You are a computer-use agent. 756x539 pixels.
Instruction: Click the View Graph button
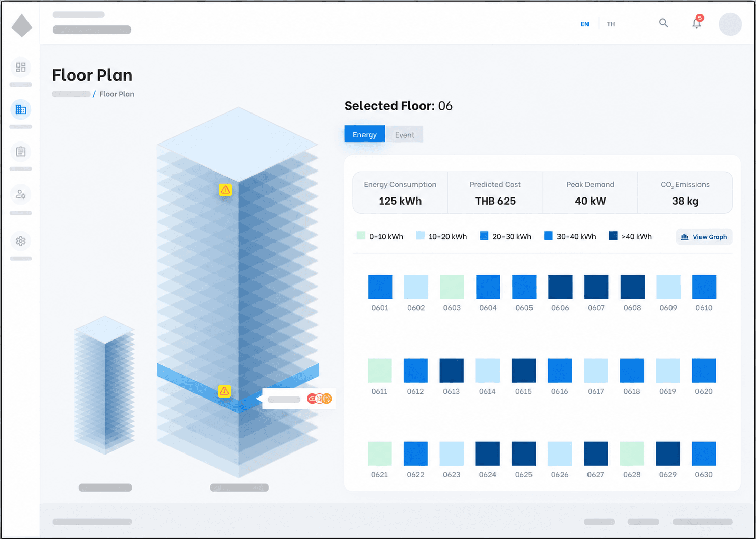704,237
